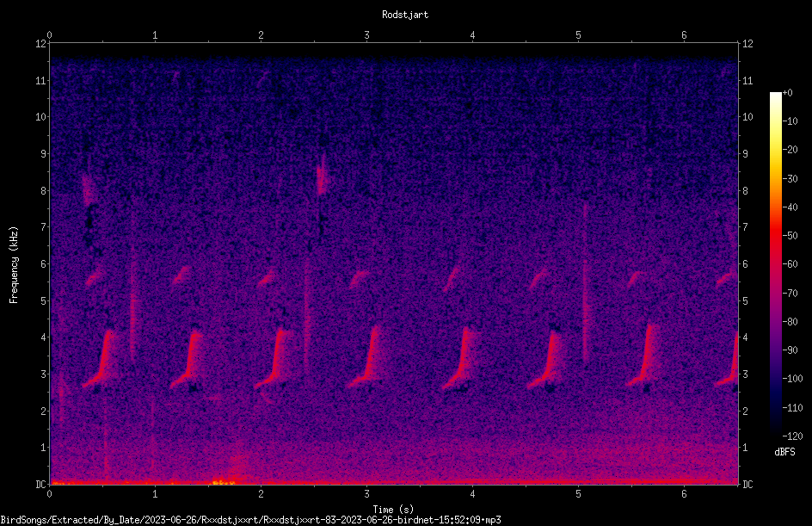The height and width of the screenshot is (526, 812).
Task: Click the dBFS color scale bar
Action: click(x=775, y=264)
